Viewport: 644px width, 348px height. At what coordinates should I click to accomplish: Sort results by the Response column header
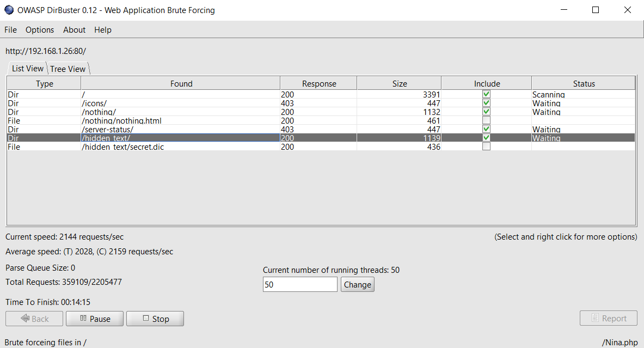[x=319, y=83]
